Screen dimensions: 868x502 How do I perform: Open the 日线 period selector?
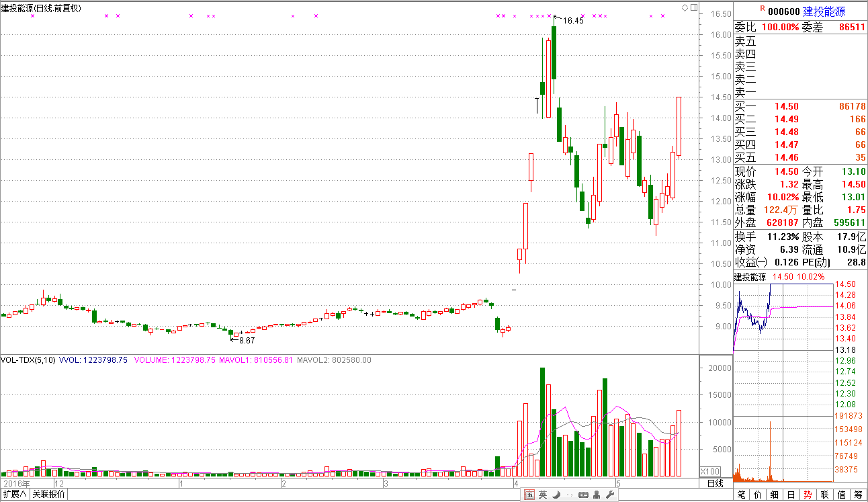pyautogui.click(x=715, y=483)
